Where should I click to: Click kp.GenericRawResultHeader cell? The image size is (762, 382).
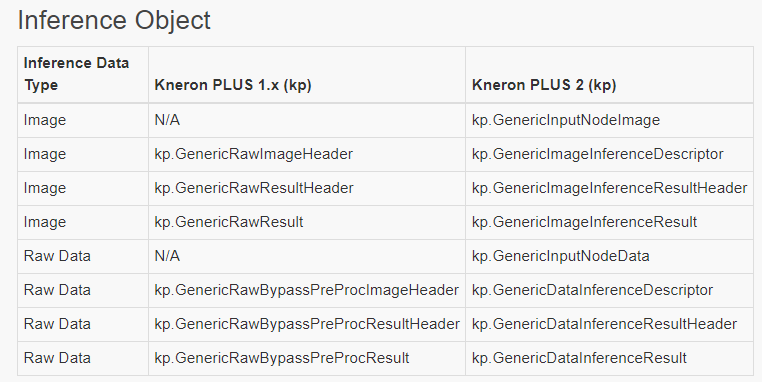pos(254,188)
